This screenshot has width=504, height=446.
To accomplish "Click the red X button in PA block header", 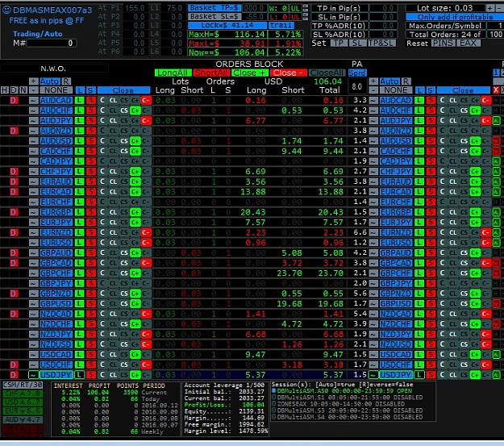I will (496, 90).
